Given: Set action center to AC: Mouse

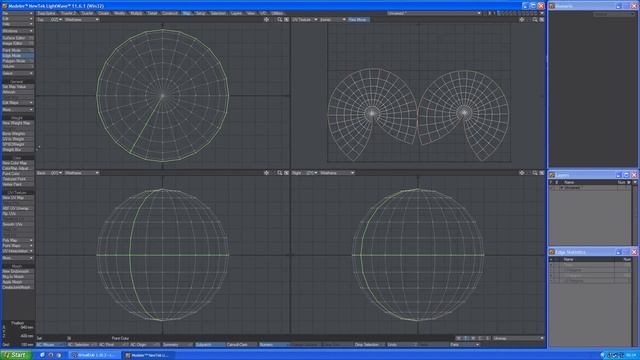Looking at the screenshot, I should click(51, 345).
